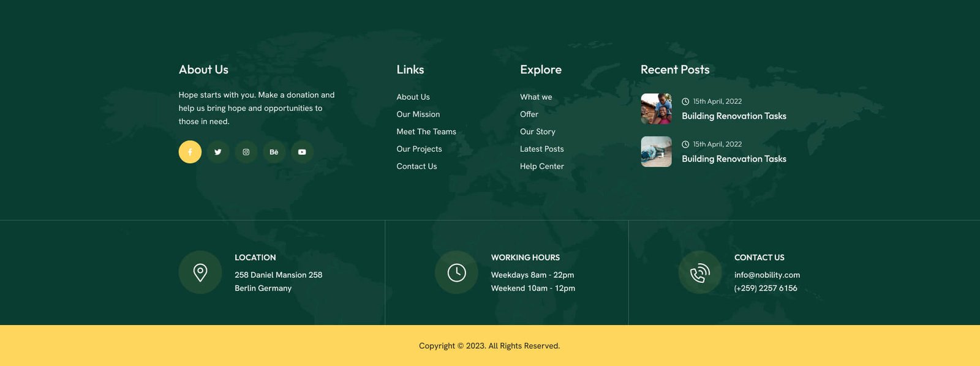Click the LOCATION label
This screenshot has height=366, width=980.
click(255, 258)
